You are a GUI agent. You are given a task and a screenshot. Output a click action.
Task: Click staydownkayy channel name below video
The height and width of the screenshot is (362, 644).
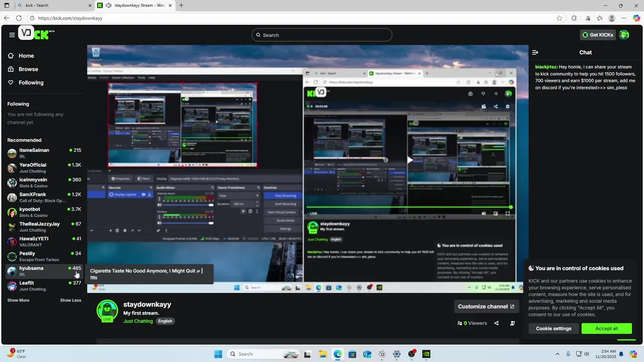(147, 304)
